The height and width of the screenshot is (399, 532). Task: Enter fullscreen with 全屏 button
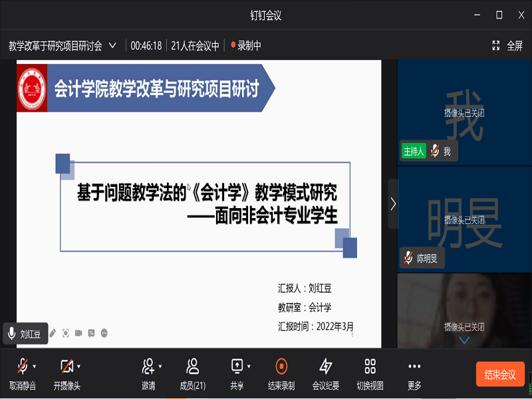tap(507, 46)
